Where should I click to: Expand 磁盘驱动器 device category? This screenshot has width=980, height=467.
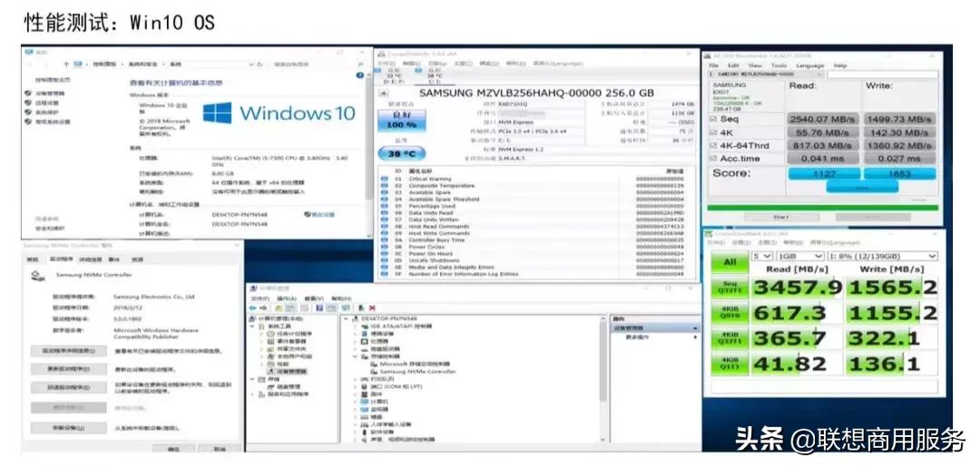[x=356, y=349]
